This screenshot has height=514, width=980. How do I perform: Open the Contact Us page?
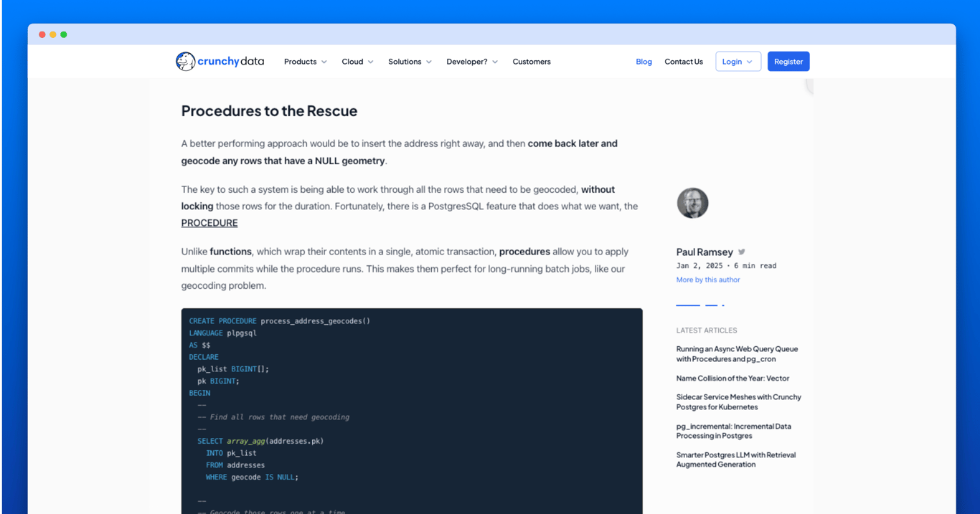pyautogui.click(x=684, y=62)
